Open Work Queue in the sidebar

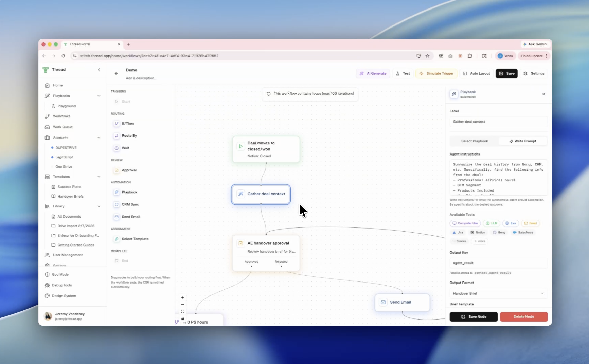(63, 127)
